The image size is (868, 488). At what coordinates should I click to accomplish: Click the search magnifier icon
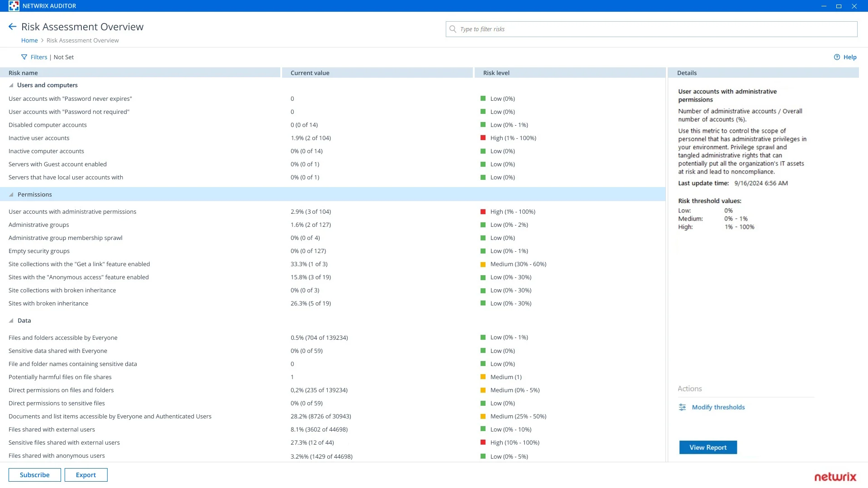tap(453, 29)
